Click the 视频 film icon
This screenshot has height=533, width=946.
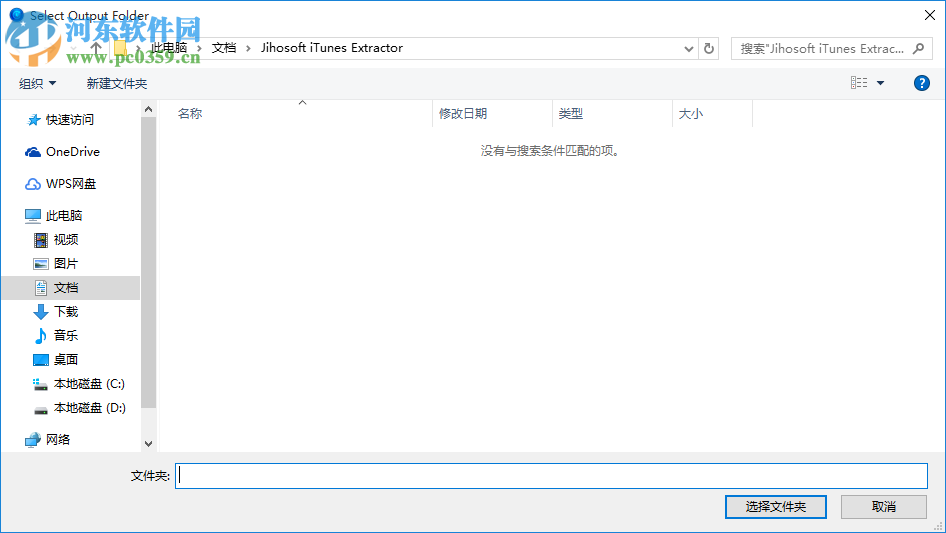click(40, 240)
